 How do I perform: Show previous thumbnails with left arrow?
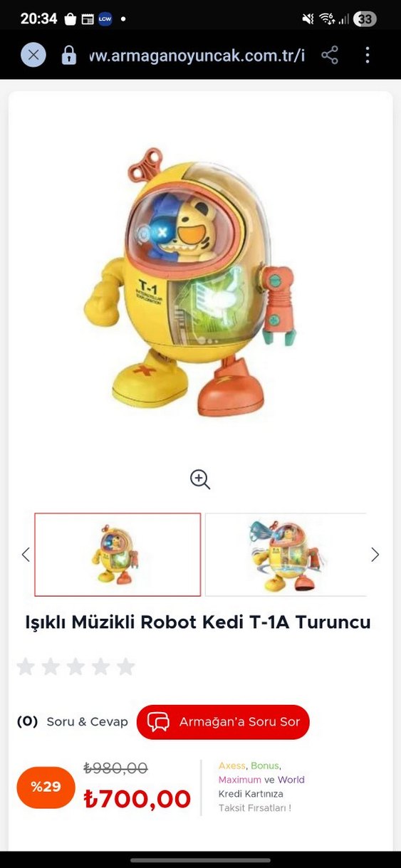(26, 555)
